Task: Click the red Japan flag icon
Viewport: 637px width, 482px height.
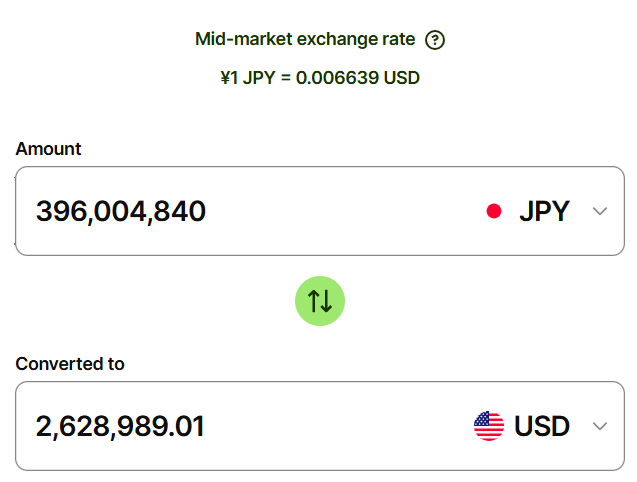Action: coord(494,211)
